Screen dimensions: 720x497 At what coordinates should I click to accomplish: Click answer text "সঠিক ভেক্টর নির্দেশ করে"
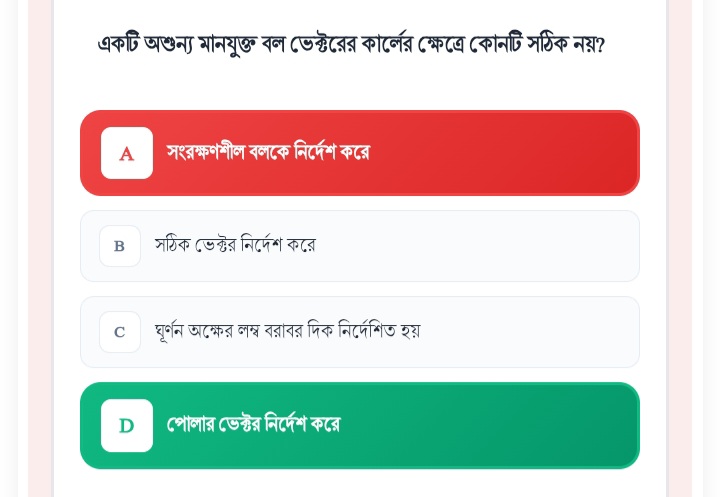[235, 245]
